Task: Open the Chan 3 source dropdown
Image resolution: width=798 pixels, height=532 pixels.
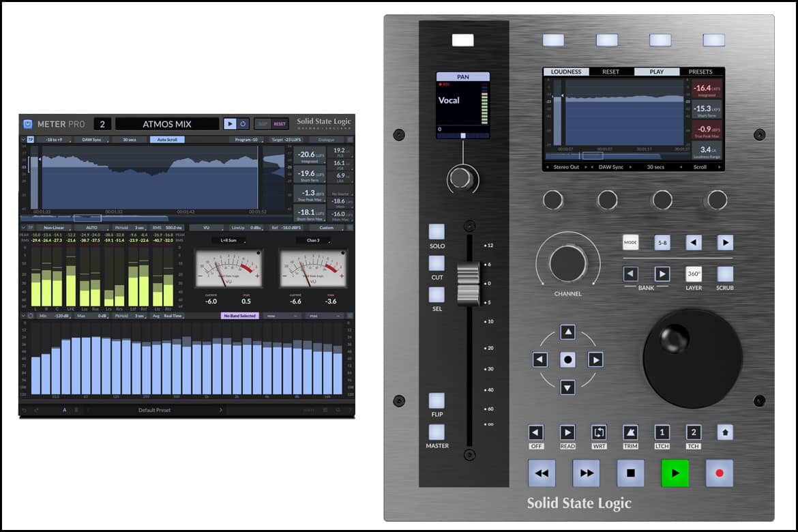Action: [314, 240]
